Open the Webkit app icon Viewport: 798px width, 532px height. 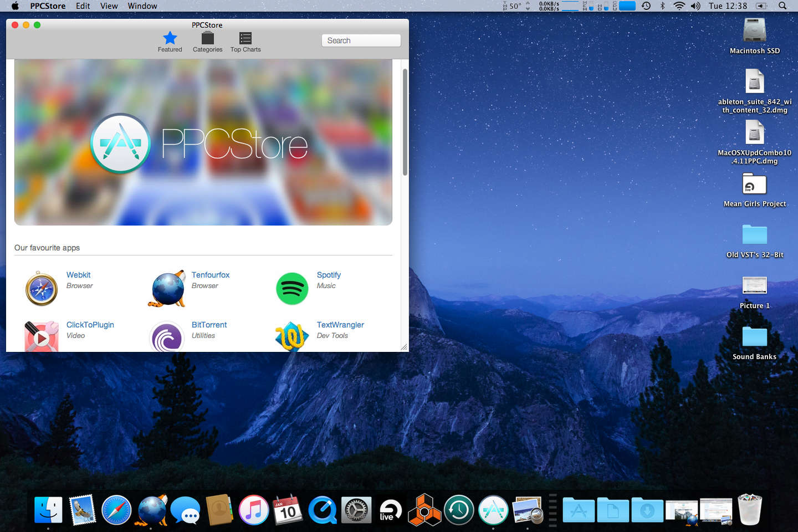click(x=42, y=288)
